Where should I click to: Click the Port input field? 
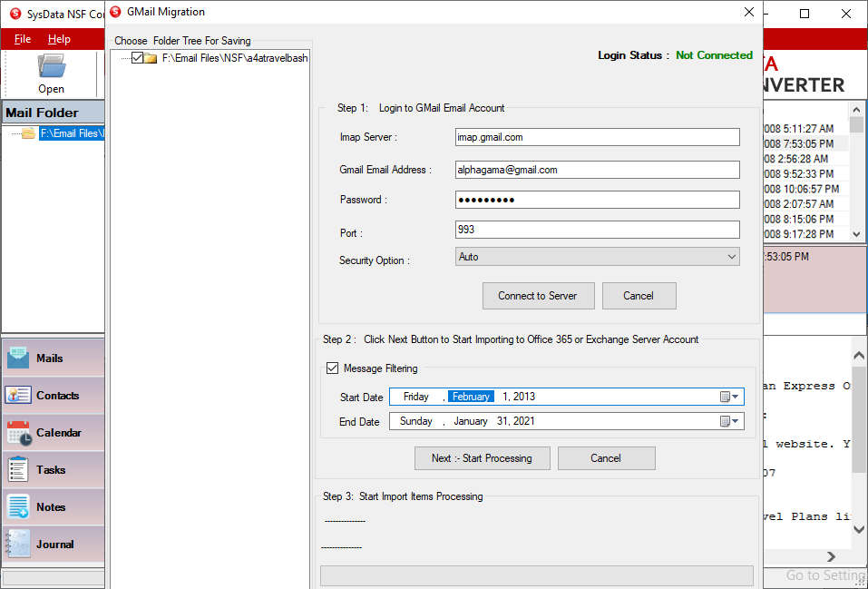598,230
